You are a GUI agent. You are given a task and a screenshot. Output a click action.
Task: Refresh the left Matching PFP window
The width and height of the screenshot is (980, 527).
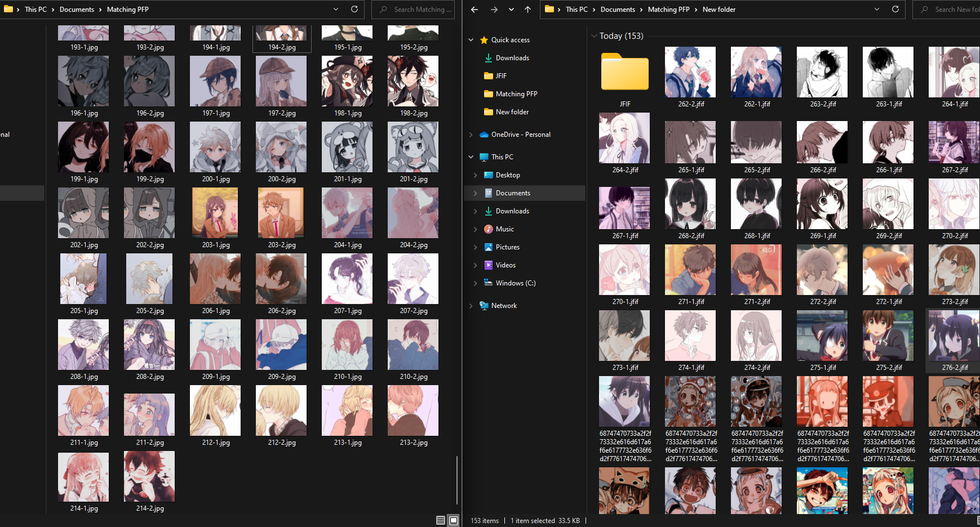coord(354,10)
